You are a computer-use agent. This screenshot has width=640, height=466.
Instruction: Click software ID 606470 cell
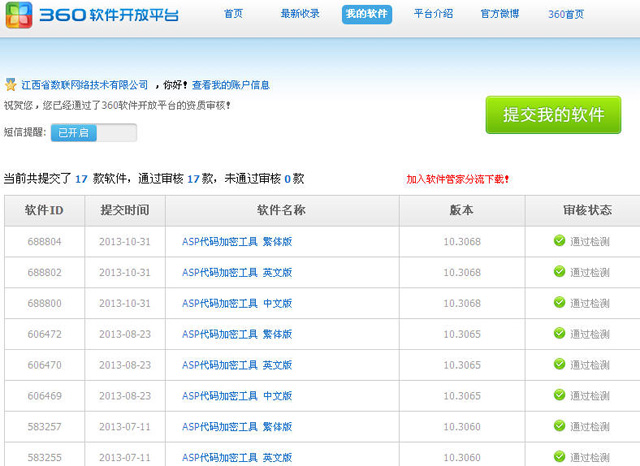coord(44,365)
